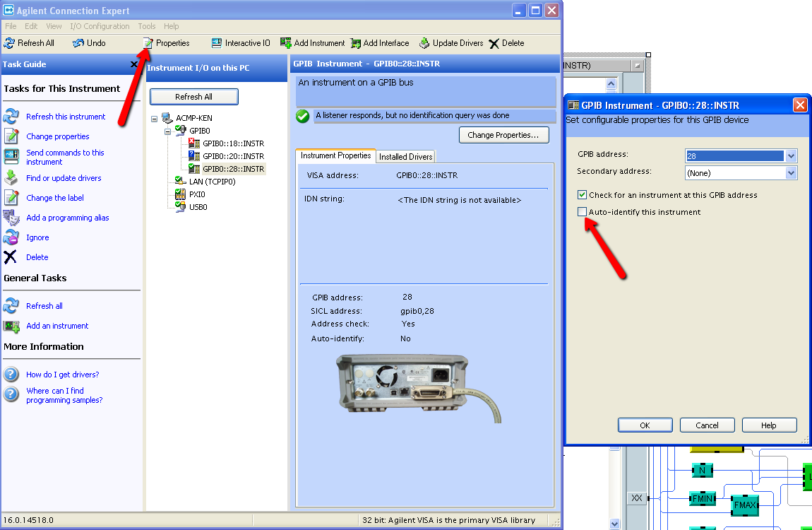
Task: Click the Send commands to this instrument icon
Action: (11, 156)
